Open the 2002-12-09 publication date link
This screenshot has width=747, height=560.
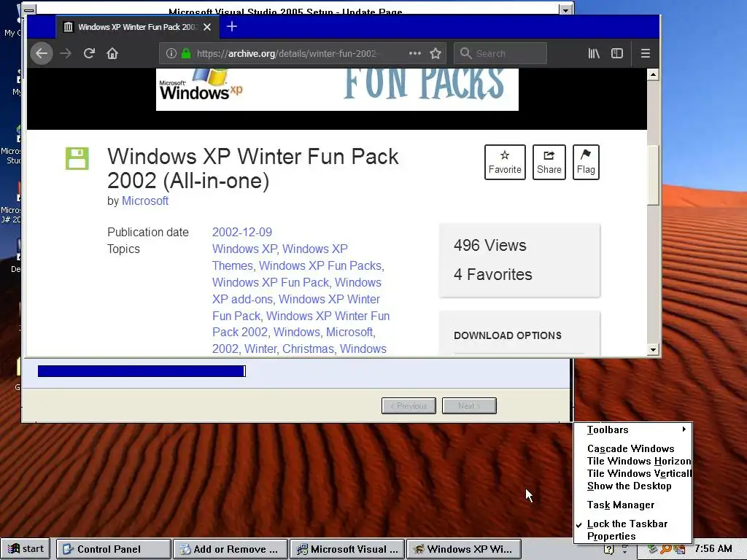pyautogui.click(x=242, y=233)
